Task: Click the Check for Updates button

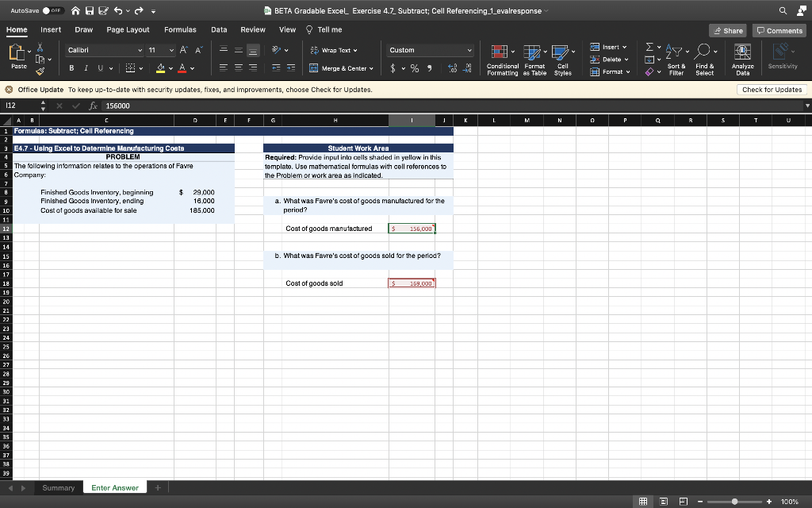Action: click(x=771, y=90)
